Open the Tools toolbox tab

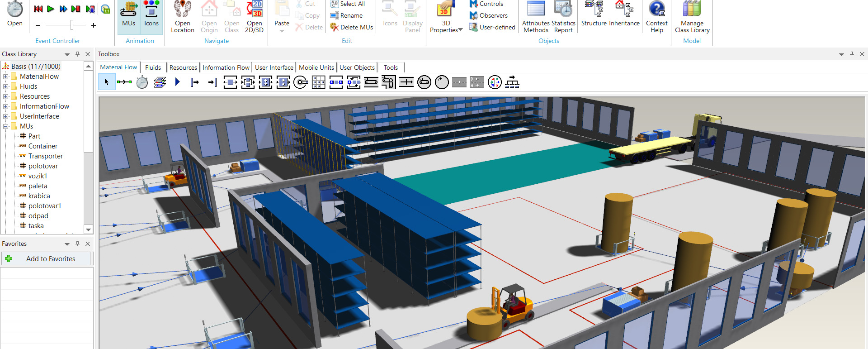pyautogui.click(x=391, y=67)
